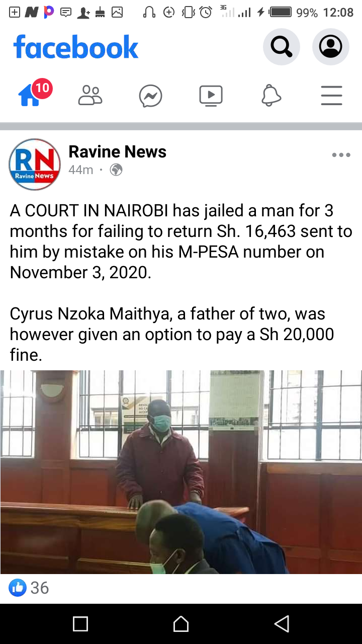Tap the Android recent apps square button
Viewport: 362px width, 644px height.
[80, 624]
